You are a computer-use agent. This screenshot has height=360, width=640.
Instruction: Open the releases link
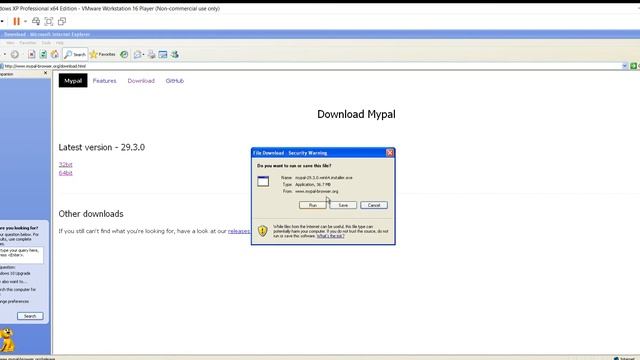coord(239,231)
